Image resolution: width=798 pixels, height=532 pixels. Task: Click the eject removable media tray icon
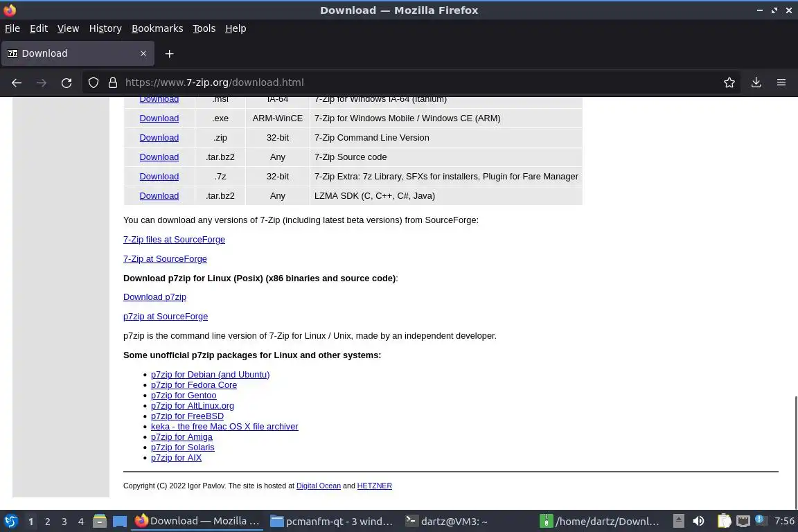click(x=679, y=521)
